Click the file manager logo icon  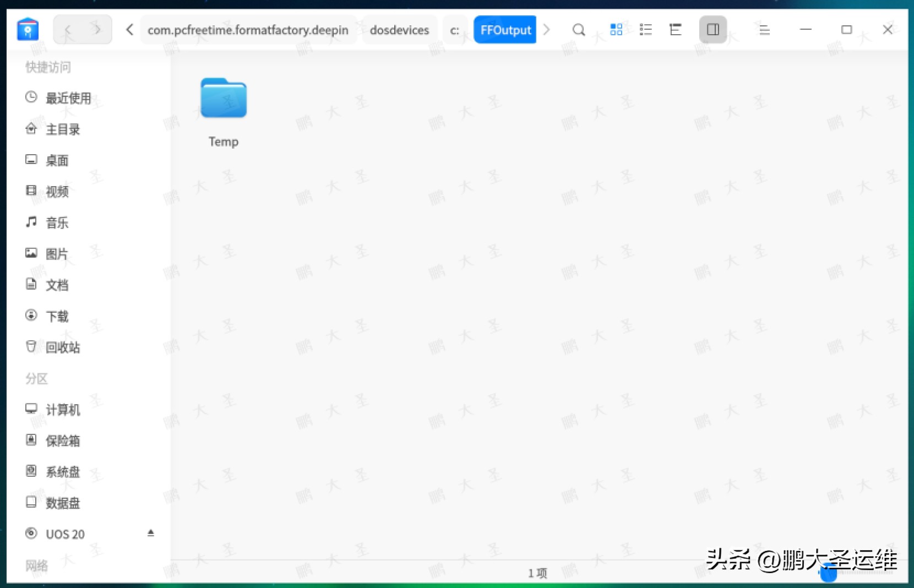28,30
